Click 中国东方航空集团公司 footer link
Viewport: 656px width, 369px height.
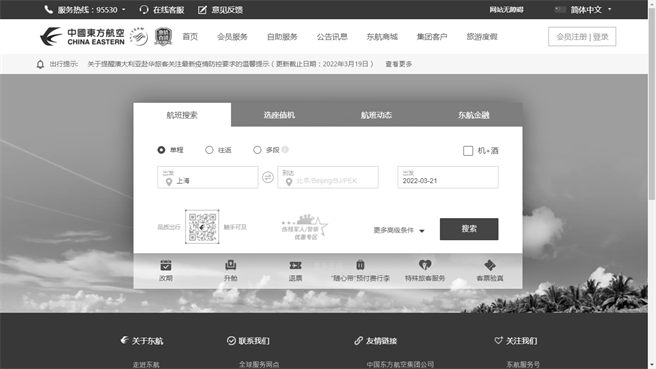point(400,364)
